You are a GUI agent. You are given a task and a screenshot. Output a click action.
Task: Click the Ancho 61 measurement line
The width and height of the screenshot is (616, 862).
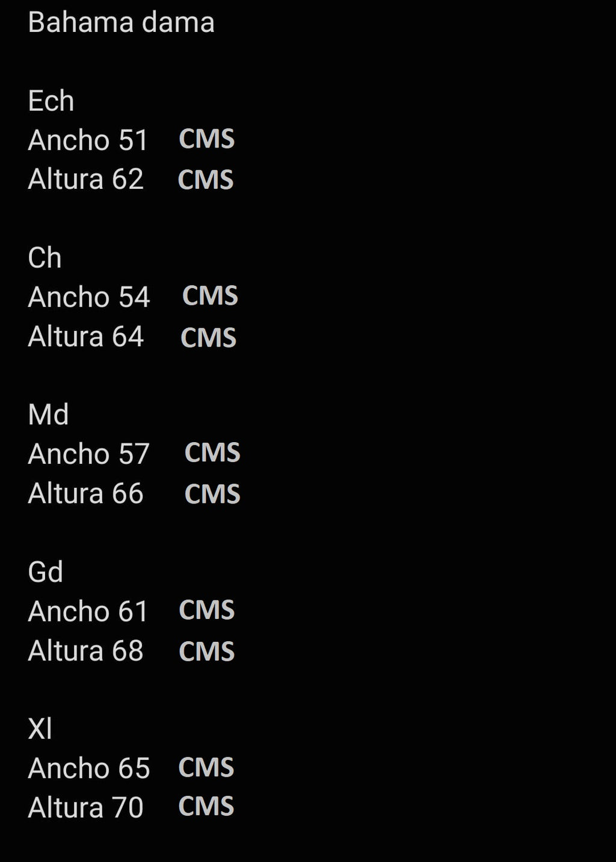(88, 611)
